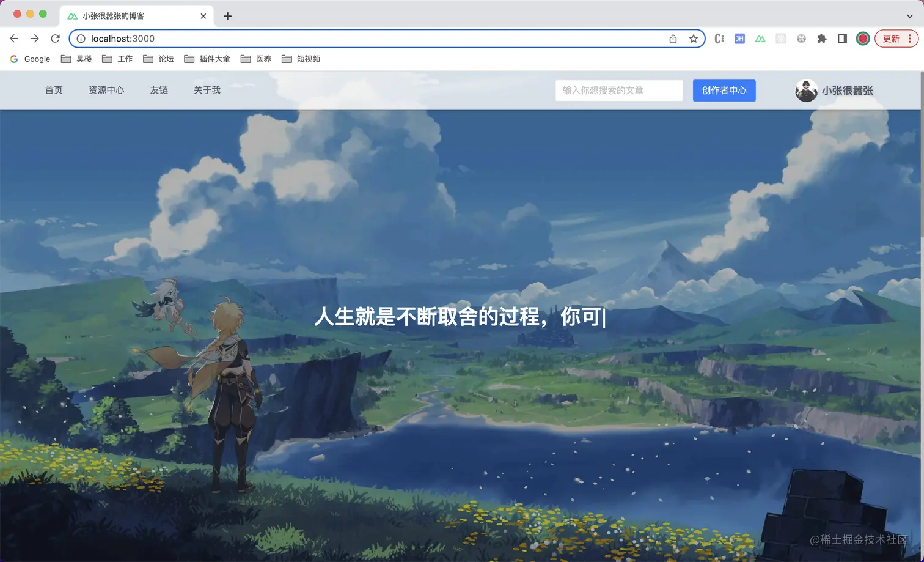Open 关于我 in blog navigation
Screen dimensions: 924x562
click(207, 90)
